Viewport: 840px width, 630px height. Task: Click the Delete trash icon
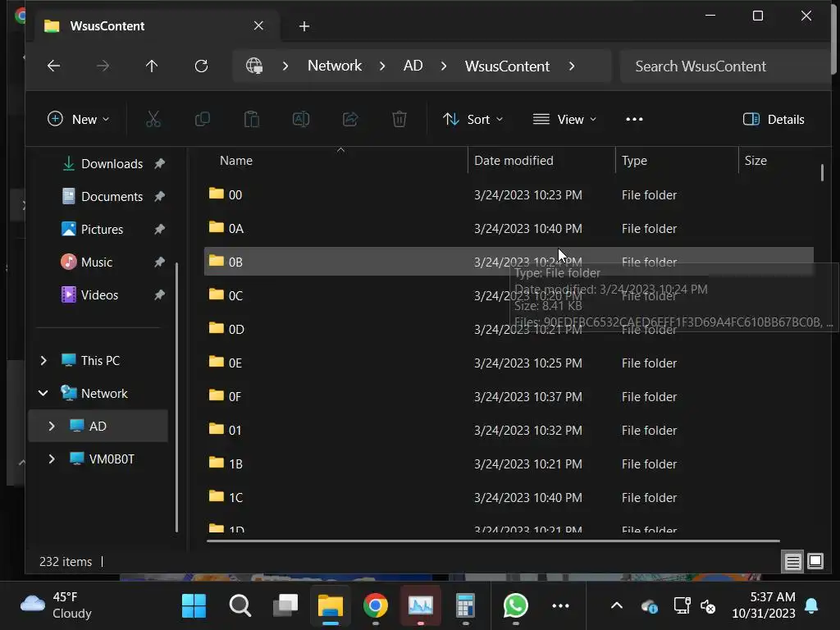click(x=399, y=119)
